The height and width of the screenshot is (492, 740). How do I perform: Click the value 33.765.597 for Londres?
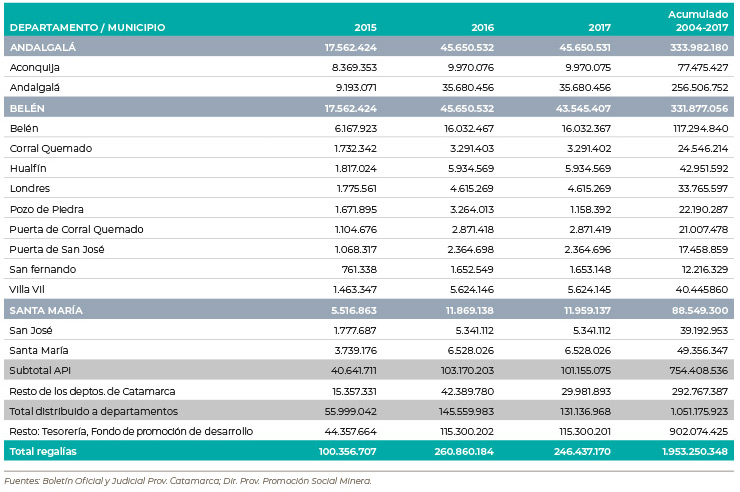pyautogui.click(x=703, y=188)
